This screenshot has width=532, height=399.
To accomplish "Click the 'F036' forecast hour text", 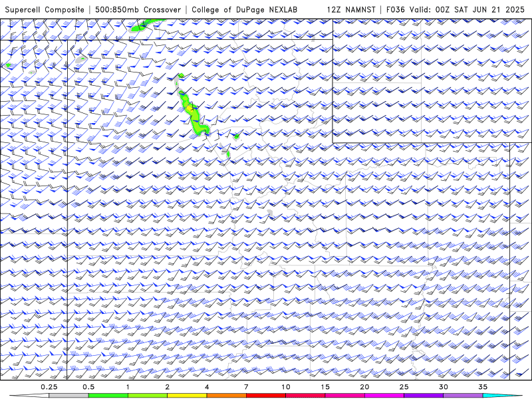I will point(395,10).
